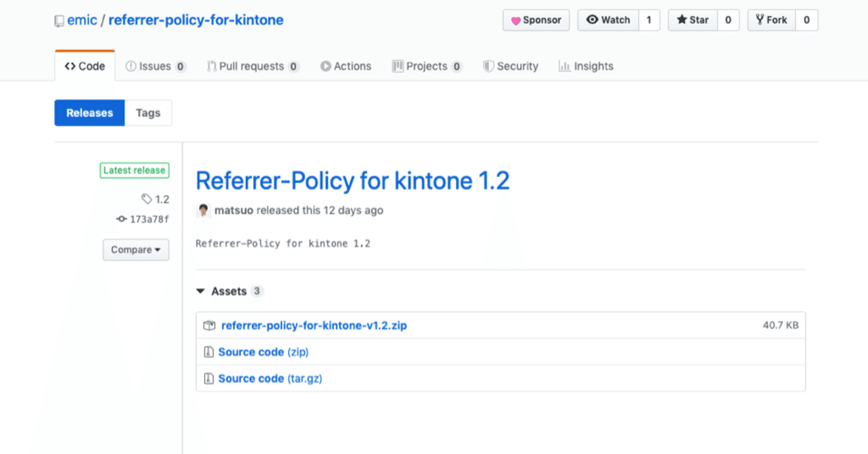Open the 1.2 tag link
Viewport: 868px width, 454px height.
156,199
